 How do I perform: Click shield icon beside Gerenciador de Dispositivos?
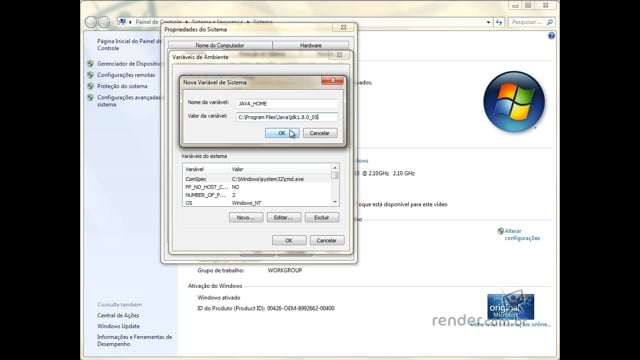coord(91,64)
